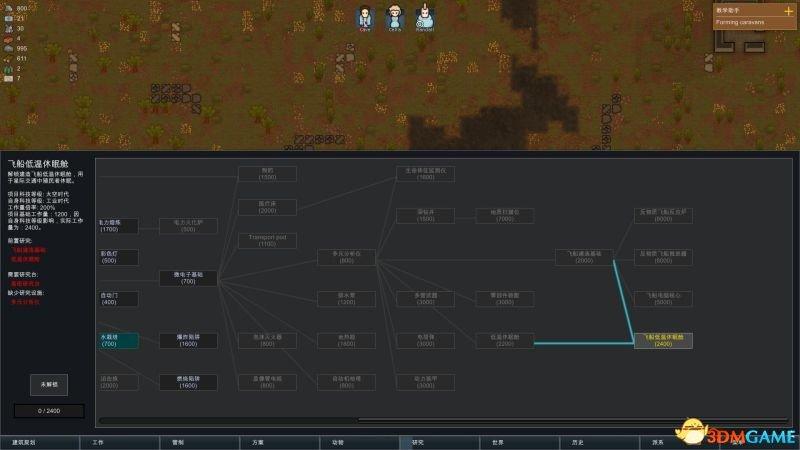Select the 多管武器 (3000) research node

point(426,299)
